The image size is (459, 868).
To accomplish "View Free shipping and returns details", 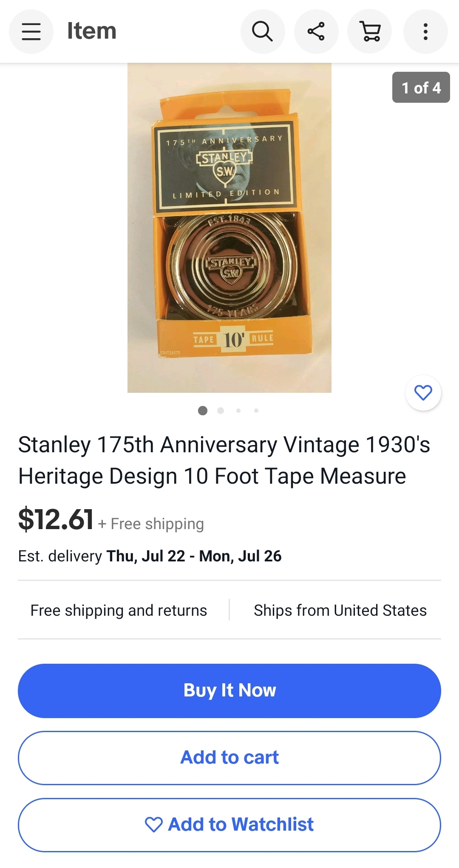I will [119, 610].
